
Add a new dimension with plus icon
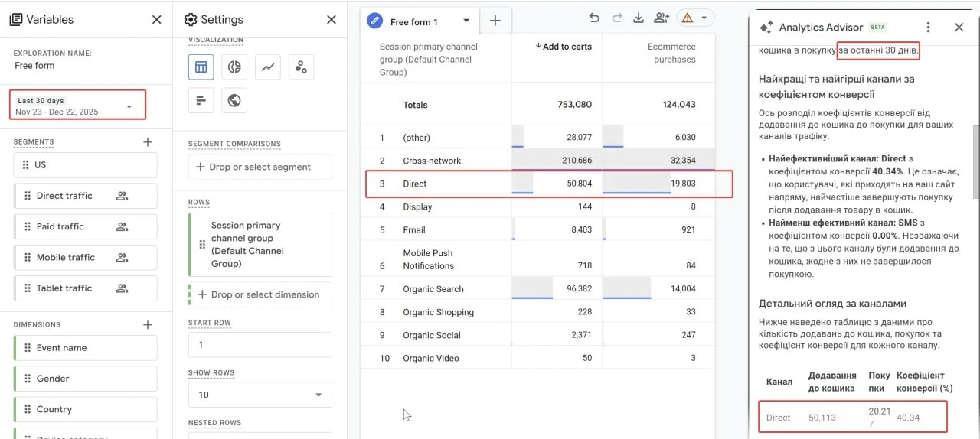coord(148,325)
